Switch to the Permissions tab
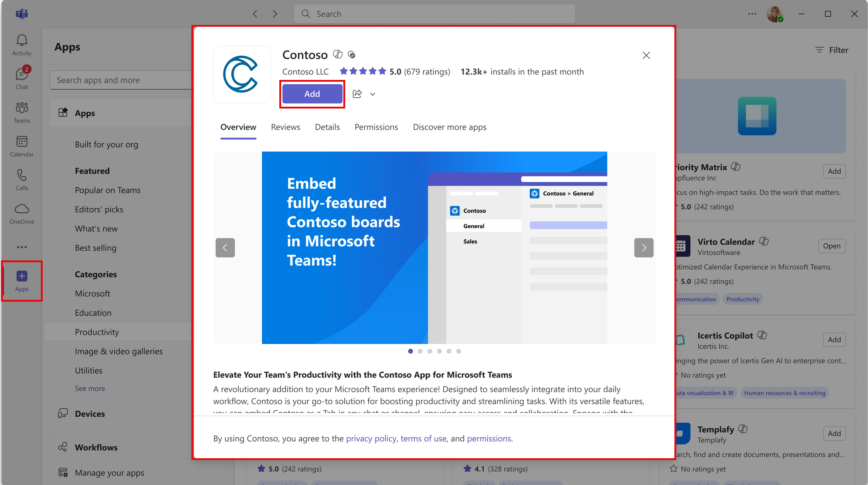The image size is (868, 485). click(x=376, y=127)
